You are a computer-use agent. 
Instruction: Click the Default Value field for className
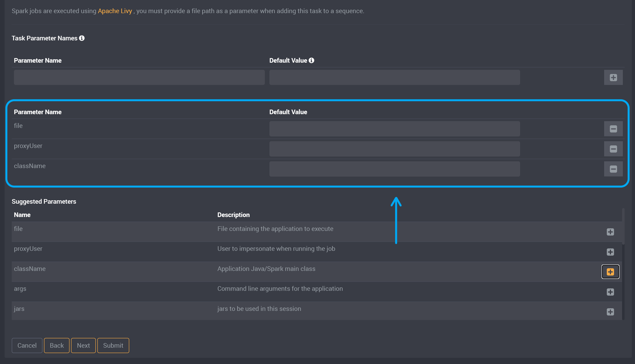(x=395, y=169)
